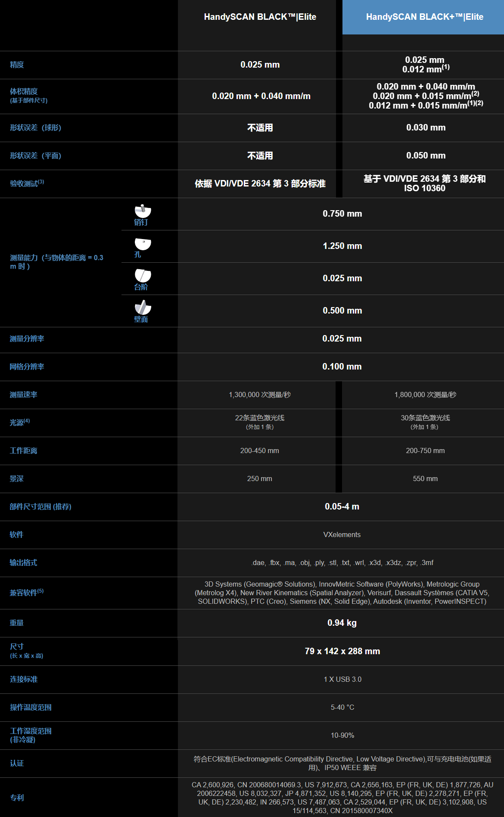Screen dimensions: 504x817
Task: Click the 0.020 mm + 0.040 mm/m BLACK Elite value
Action: click(261, 96)
